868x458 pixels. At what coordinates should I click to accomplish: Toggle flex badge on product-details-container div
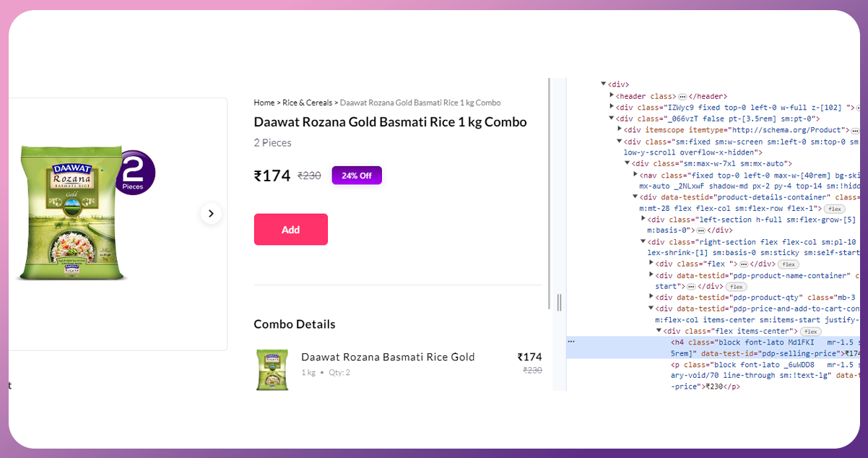[835, 208]
